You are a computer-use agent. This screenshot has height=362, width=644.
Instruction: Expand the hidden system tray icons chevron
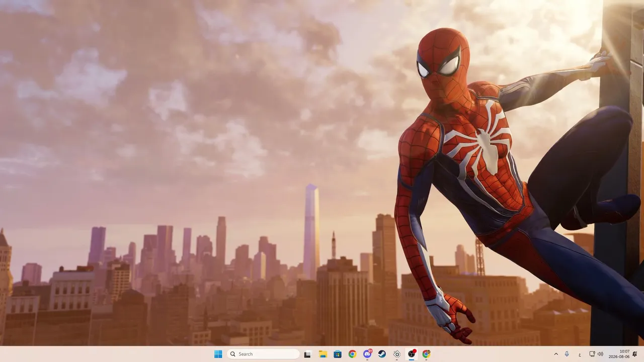(x=556, y=354)
